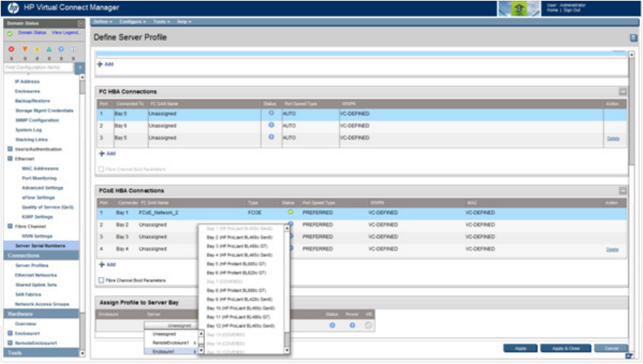The width and height of the screenshot is (643, 364).
Task: Select the FCoE_Network_2 SAN name cell
Action: 158,212
